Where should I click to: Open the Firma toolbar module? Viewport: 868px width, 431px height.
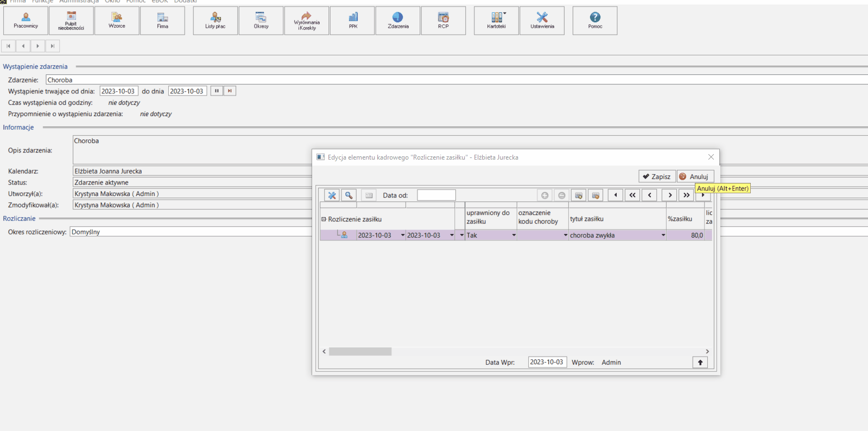coord(162,21)
